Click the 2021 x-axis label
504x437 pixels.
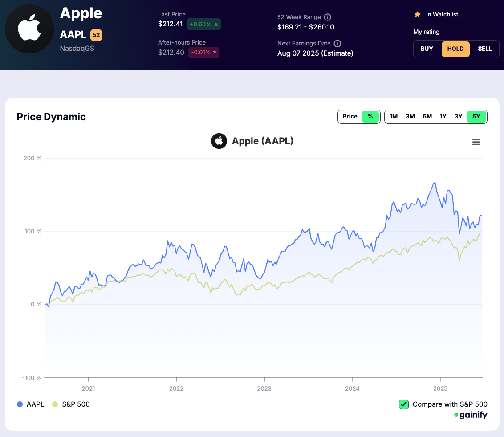89,388
